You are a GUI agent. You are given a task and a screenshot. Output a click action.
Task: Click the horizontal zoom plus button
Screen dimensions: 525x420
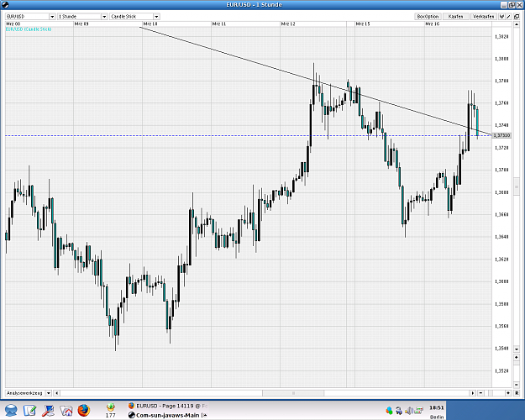(x=508, y=393)
